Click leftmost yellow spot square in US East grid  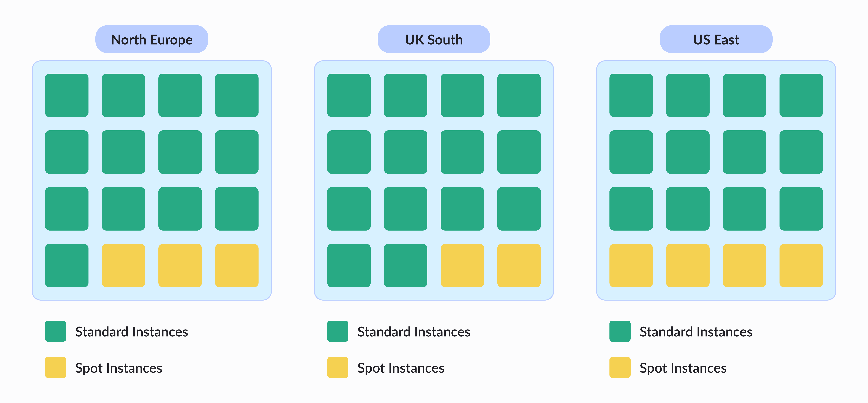(631, 265)
